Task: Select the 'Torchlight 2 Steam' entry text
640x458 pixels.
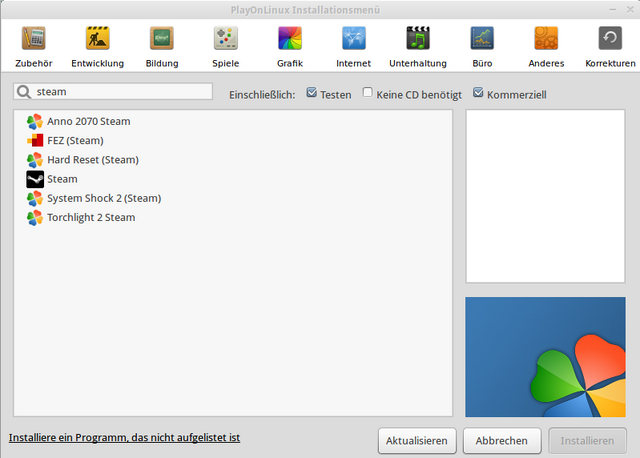Action: pos(91,218)
